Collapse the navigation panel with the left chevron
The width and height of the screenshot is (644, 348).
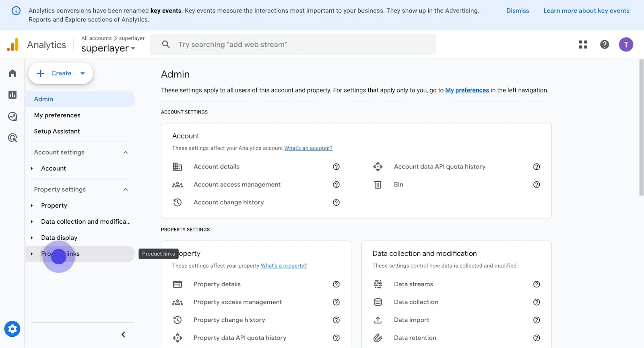[123, 335]
